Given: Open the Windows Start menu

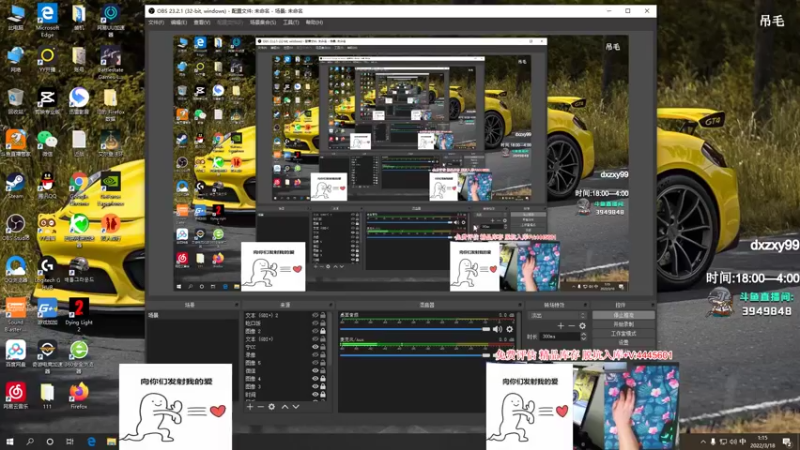Looking at the screenshot, I should coord(10,442).
